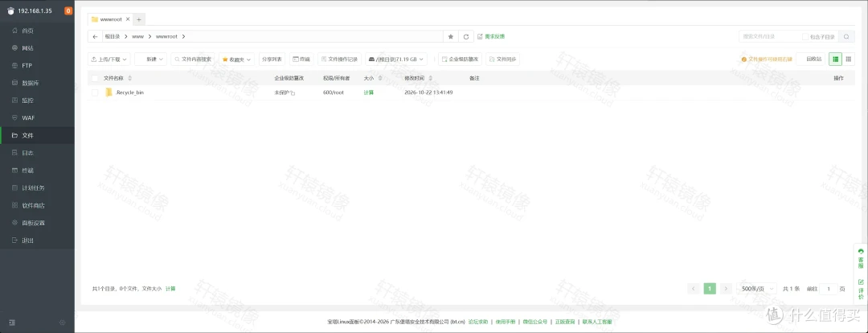Click www in the path bar
Image resolution: width=868 pixels, height=333 pixels.
tap(138, 36)
